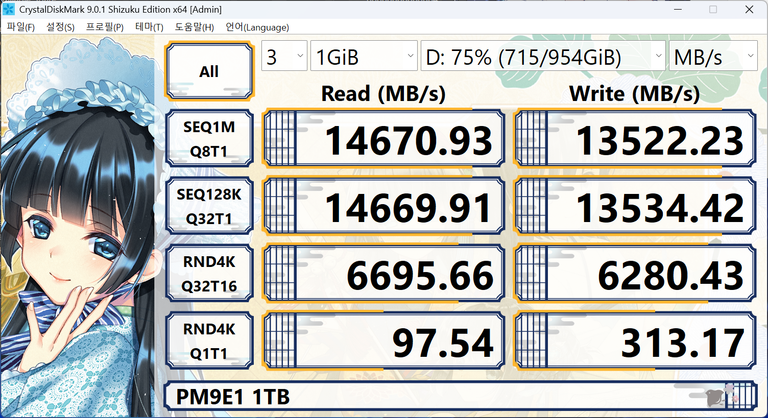Open the test size dropdown showing 1GiB
Screen dimensions: 768x418
364,57
